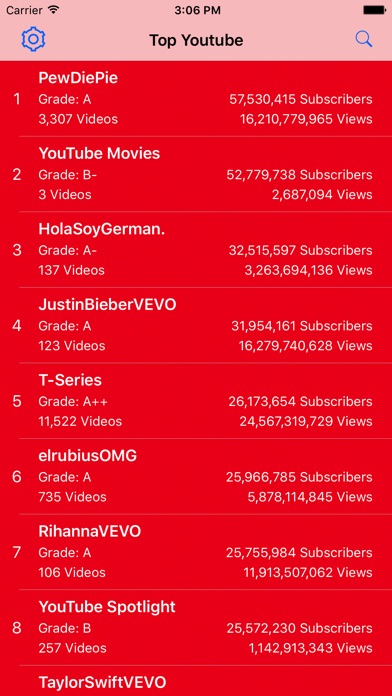Select the YouTube Spotlight row
The width and height of the screenshot is (392, 696).
point(196,628)
